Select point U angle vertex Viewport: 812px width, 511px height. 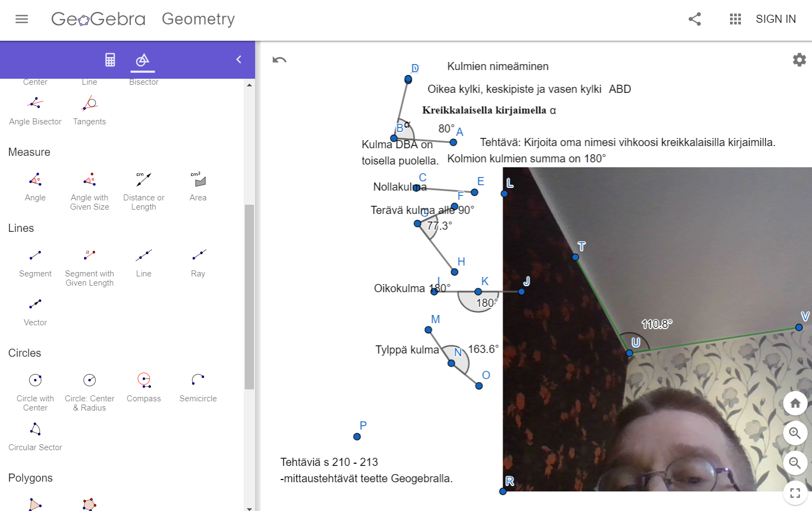click(630, 353)
